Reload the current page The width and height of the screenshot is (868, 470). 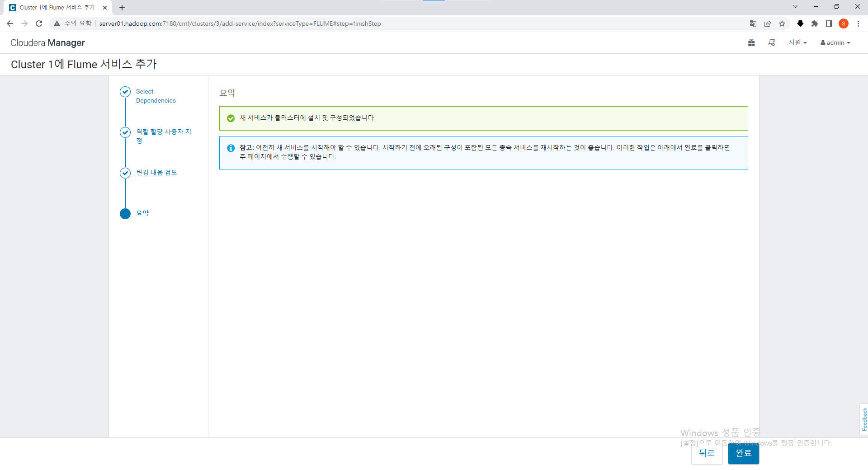pos(39,23)
